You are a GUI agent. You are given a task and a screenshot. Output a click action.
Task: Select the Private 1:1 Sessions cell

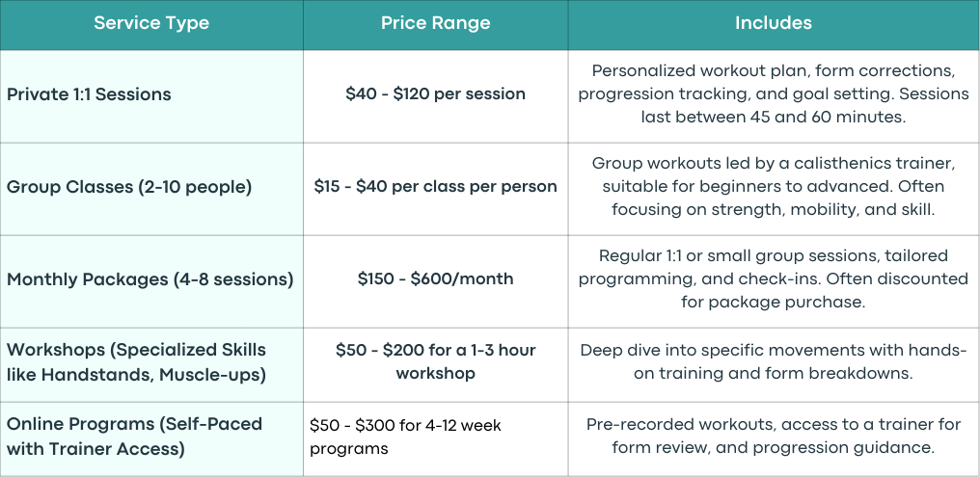(x=151, y=96)
